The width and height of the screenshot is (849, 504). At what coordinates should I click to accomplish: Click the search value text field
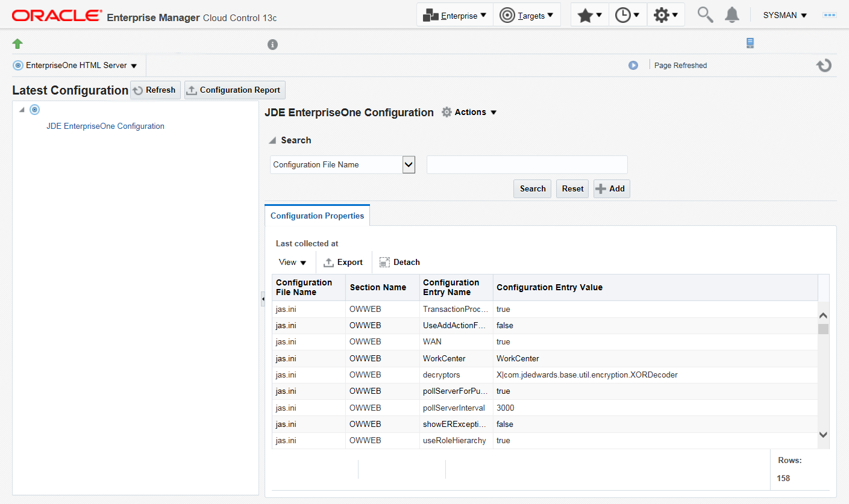click(527, 164)
